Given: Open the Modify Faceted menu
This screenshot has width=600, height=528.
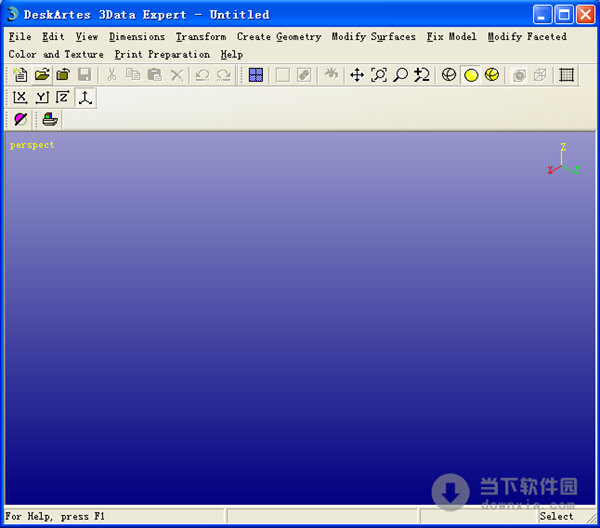Looking at the screenshot, I should pyautogui.click(x=527, y=37).
